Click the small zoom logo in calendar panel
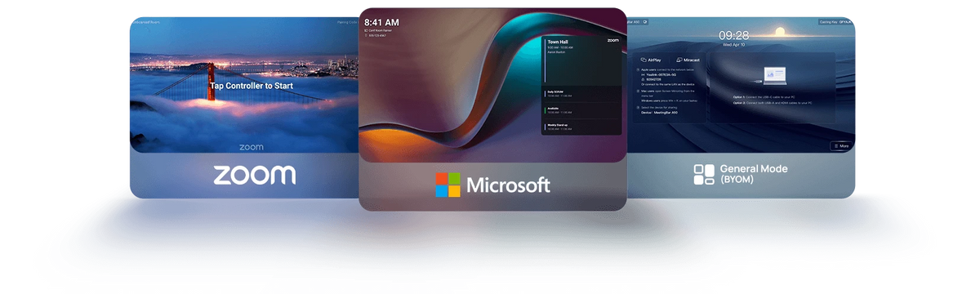Image resolution: width=980 pixels, height=294 pixels. pyautogui.click(x=613, y=39)
